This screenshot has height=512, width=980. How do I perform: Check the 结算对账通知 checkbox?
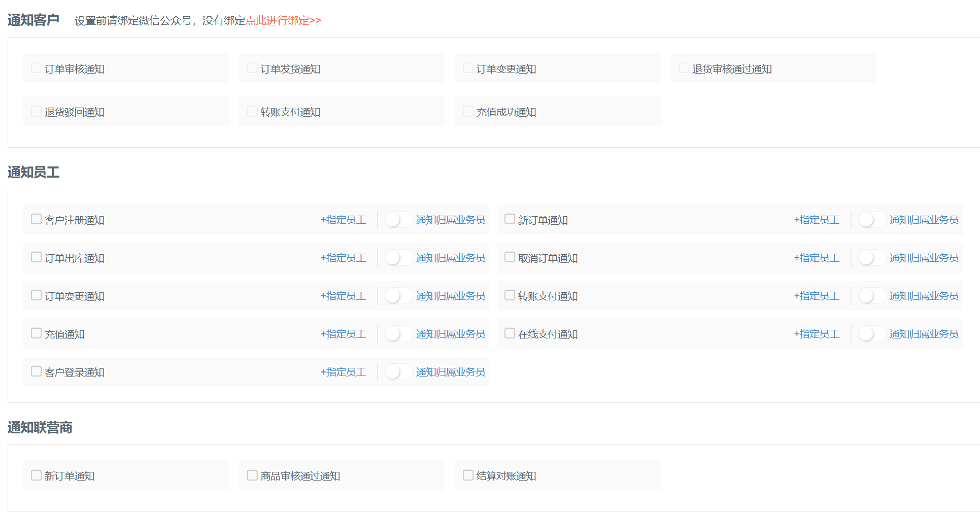coord(468,475)
